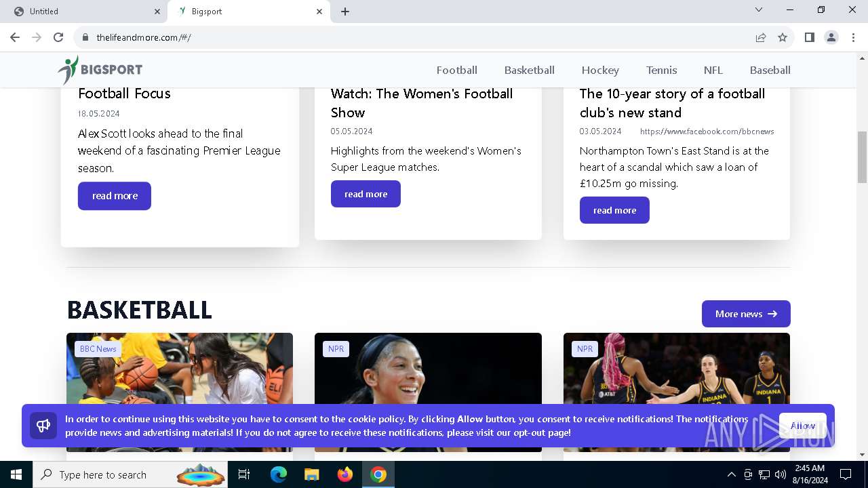The height and width of the screenshot is (488, 868).
Task: Open the Hockey nav menu item
Action: click(x=600, y=70)
